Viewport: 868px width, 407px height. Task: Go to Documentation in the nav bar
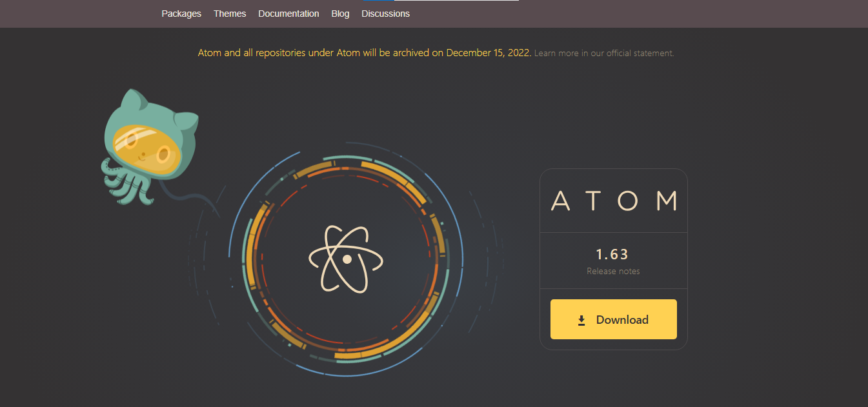(x=288, y=14)
